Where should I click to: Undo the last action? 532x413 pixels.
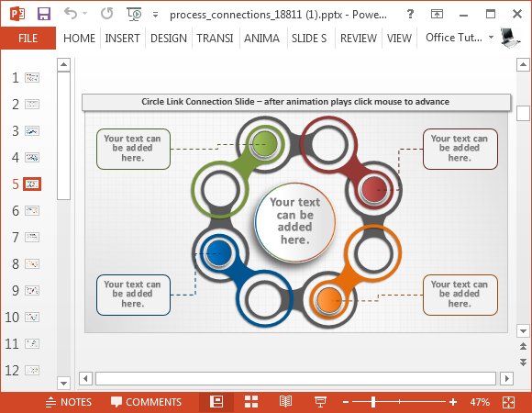pyautogui.click(x=71, y=14)
